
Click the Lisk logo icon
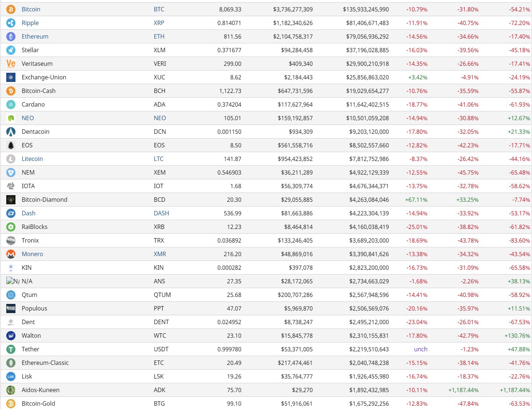tap(11, 376)
